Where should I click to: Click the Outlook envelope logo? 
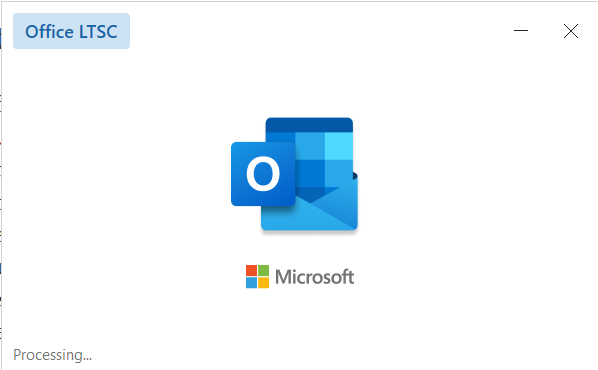[x=294, y=174]
